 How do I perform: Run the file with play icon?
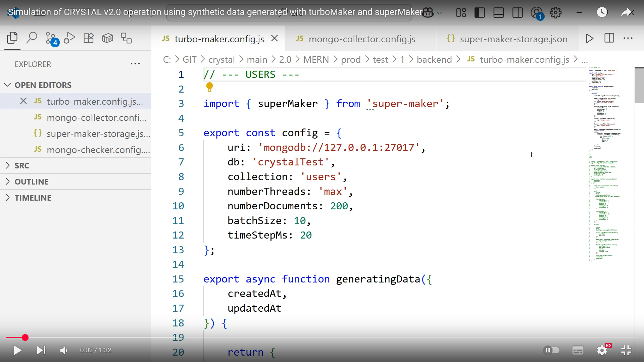pyautogui.click(x=590, y=38)
